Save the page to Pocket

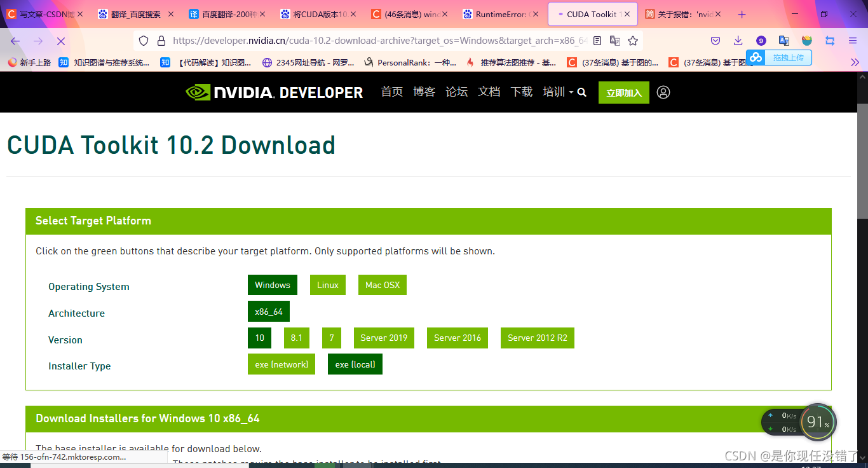[x=715, y=40]
